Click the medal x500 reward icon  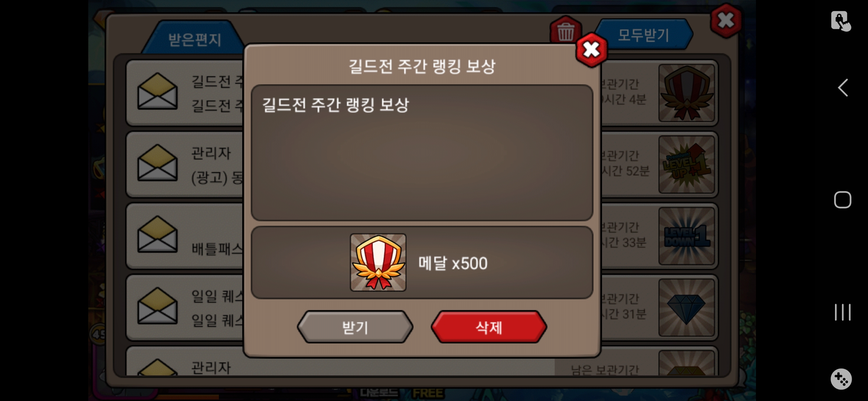tap(378, 263)
